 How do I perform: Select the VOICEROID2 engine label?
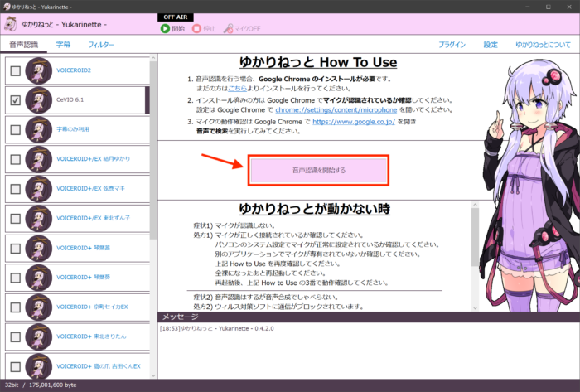pos(74,70)
